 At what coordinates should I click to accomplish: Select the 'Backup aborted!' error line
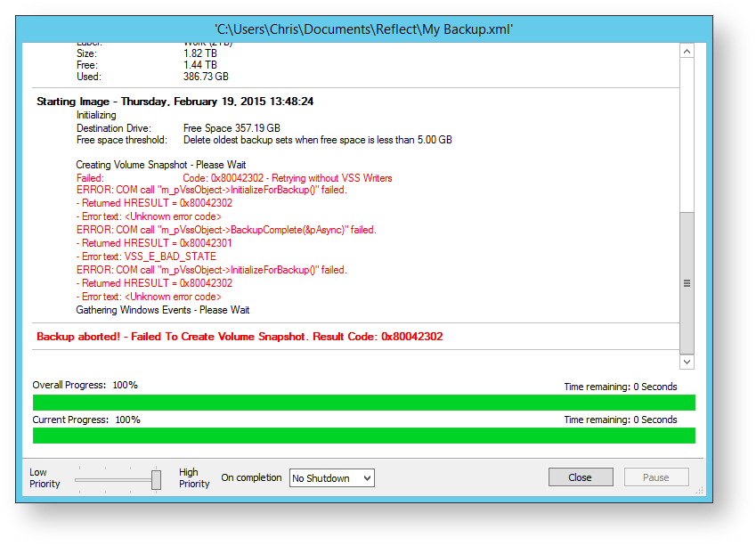[x=240, y=336]
